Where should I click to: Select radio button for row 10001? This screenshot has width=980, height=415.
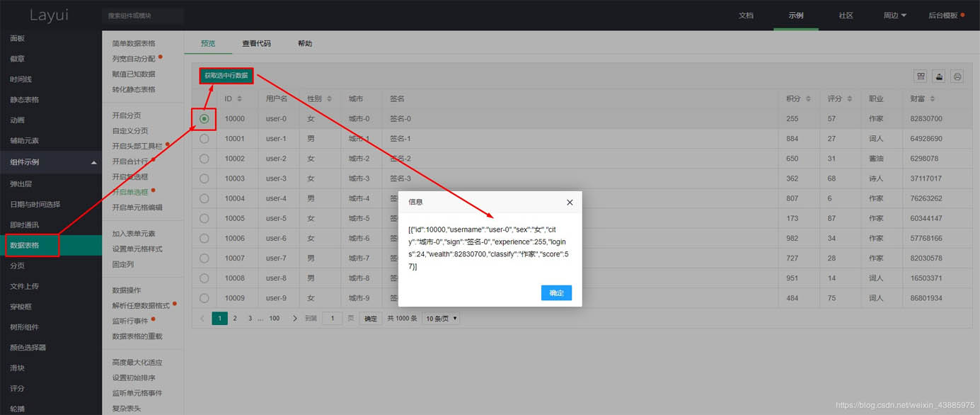(x=204, y=139)
